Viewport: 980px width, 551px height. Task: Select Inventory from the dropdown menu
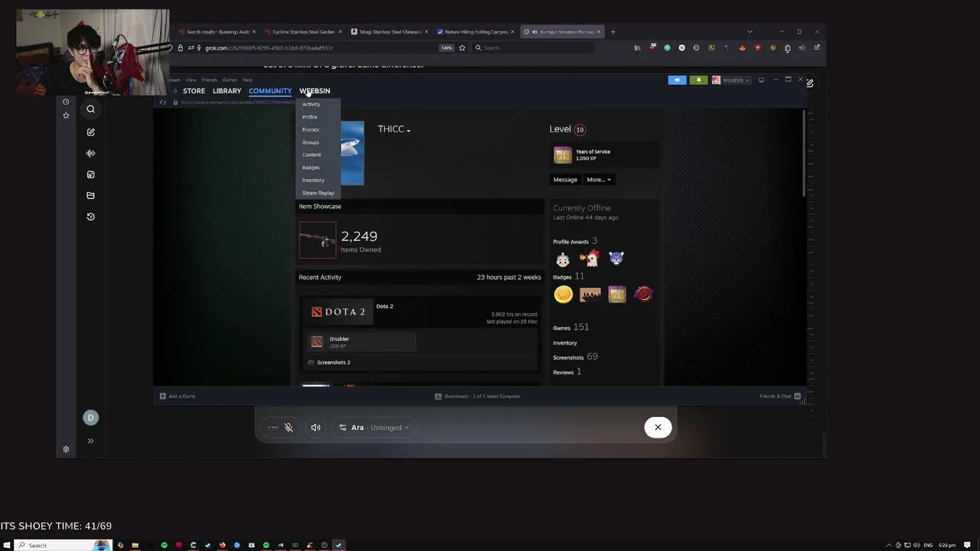click(x=313, y=180)
